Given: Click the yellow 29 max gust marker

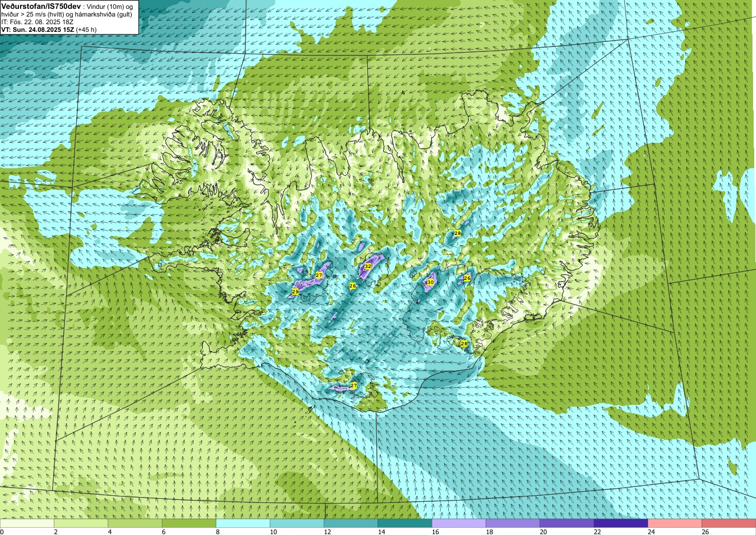Looking at the screenshot, I should pyautogui.click(x=295, y=292).
